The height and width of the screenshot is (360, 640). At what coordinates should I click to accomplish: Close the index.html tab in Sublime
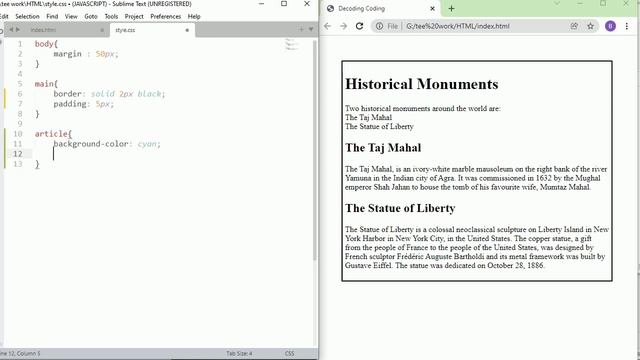102,30
